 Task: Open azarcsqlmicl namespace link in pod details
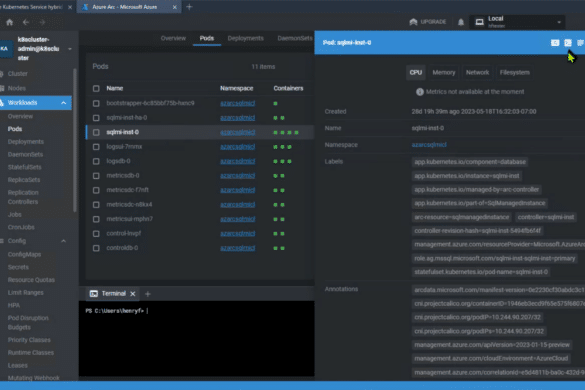tap(429, 145)
